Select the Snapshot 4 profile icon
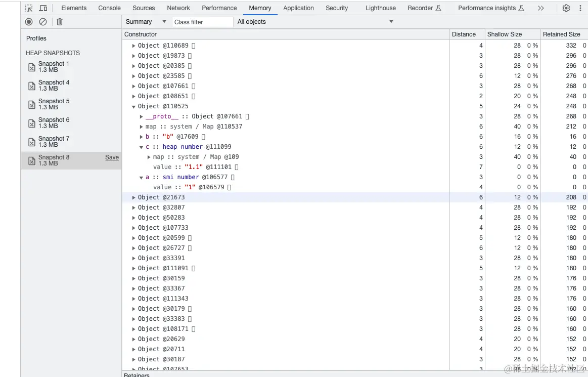588x377 pixels. tap(32, 86)
